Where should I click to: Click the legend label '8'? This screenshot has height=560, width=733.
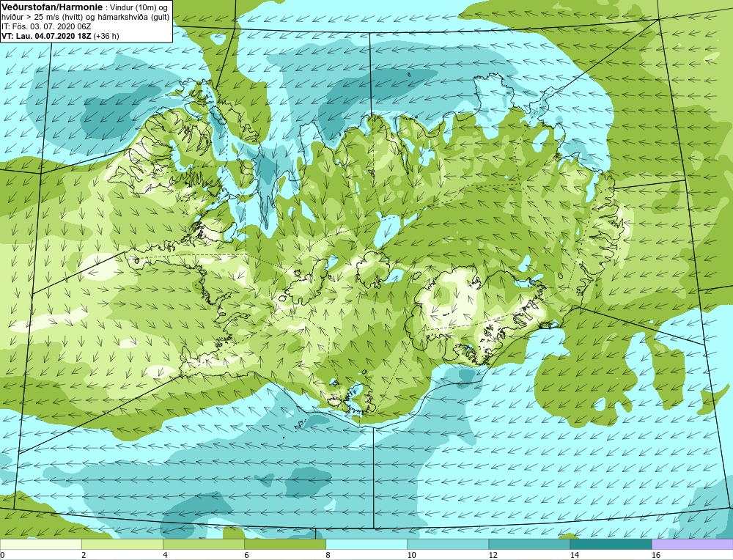(x=328, y=555)
